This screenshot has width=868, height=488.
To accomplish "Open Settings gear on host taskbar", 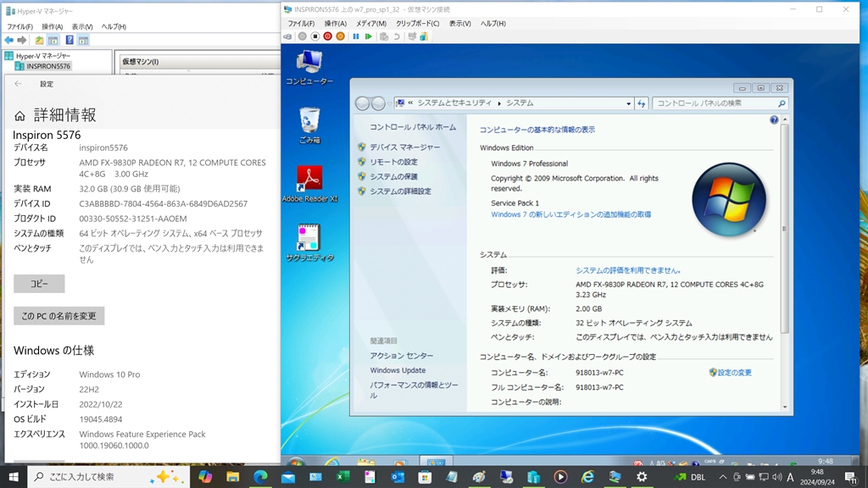I will click(642, 476).
